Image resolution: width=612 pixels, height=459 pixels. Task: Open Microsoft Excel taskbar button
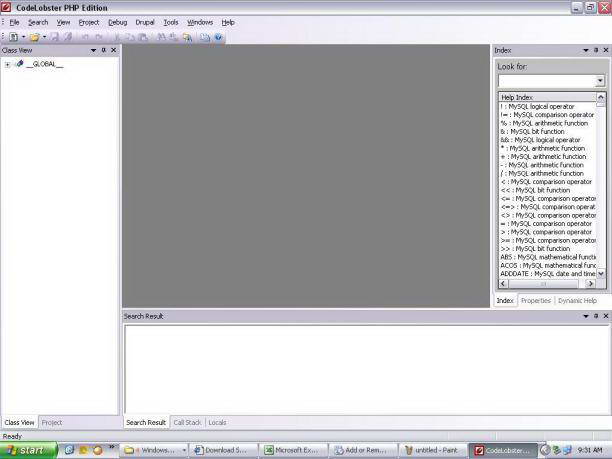click(x=294, y=450)
